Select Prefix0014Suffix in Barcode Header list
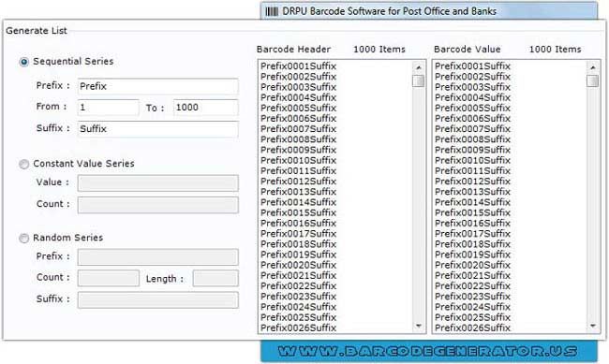The width and height of the screenshot is (609, 364). pyautogui.click(x=298, y=202)
